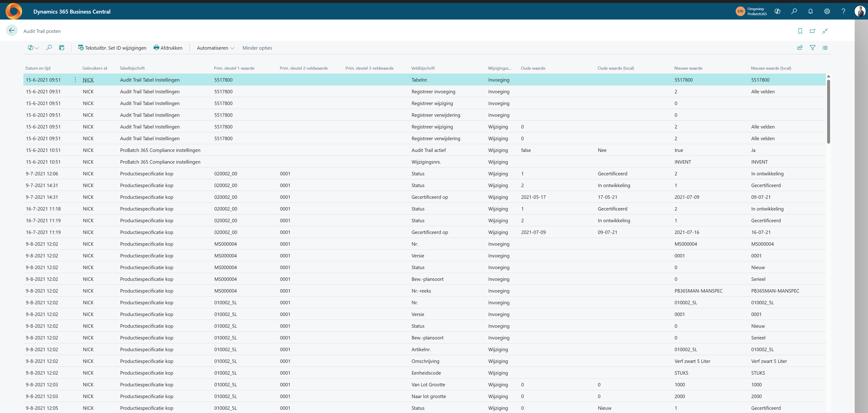Click the 'Van Lot Grootte' cell
This screenshot has height=413, width=868.
point(428,385)
